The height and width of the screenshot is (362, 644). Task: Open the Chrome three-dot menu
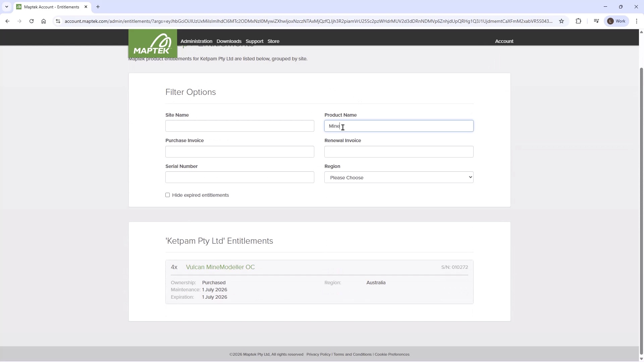[x=636, y=21]
